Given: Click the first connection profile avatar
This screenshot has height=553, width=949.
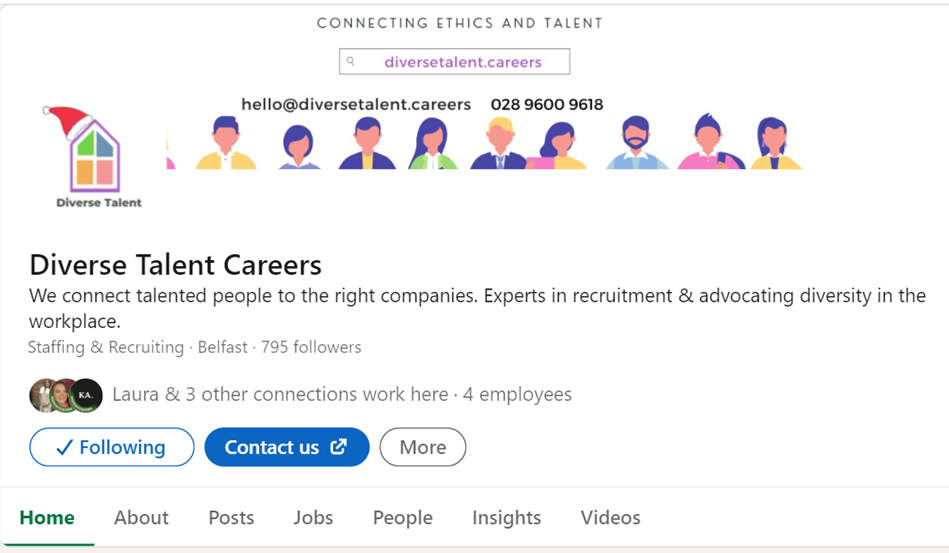Looking at the screenshot, I should coord(42,395).
